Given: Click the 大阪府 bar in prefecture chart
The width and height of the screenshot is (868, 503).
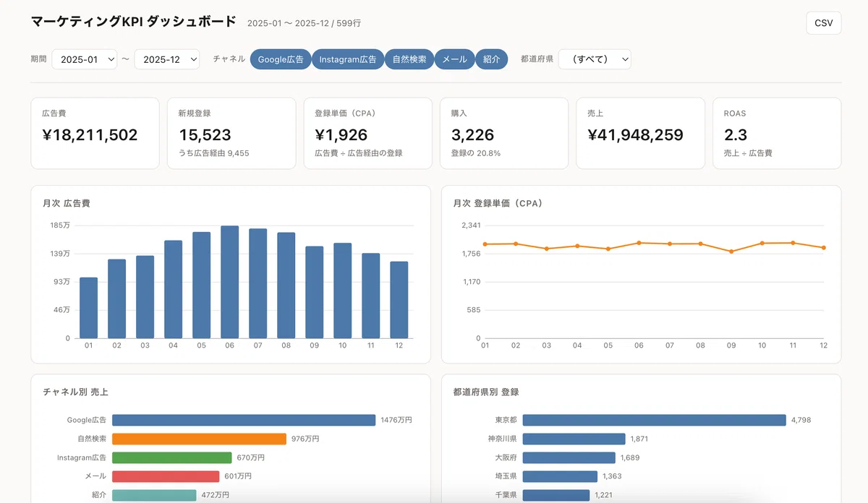Looking at the screenshot, I should coord(569,457).
